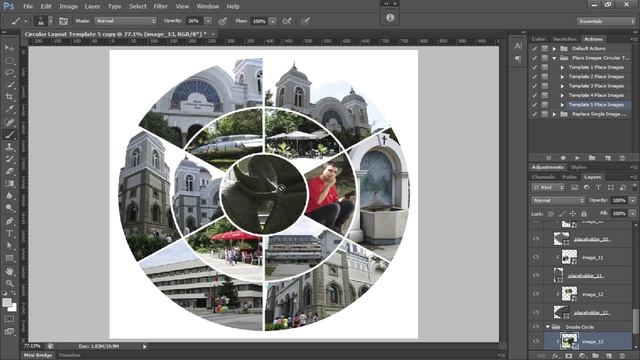The image size is (640, 360).
Task: Click the background color swatch
Action: pyautogui.click(x=13, y=308)
